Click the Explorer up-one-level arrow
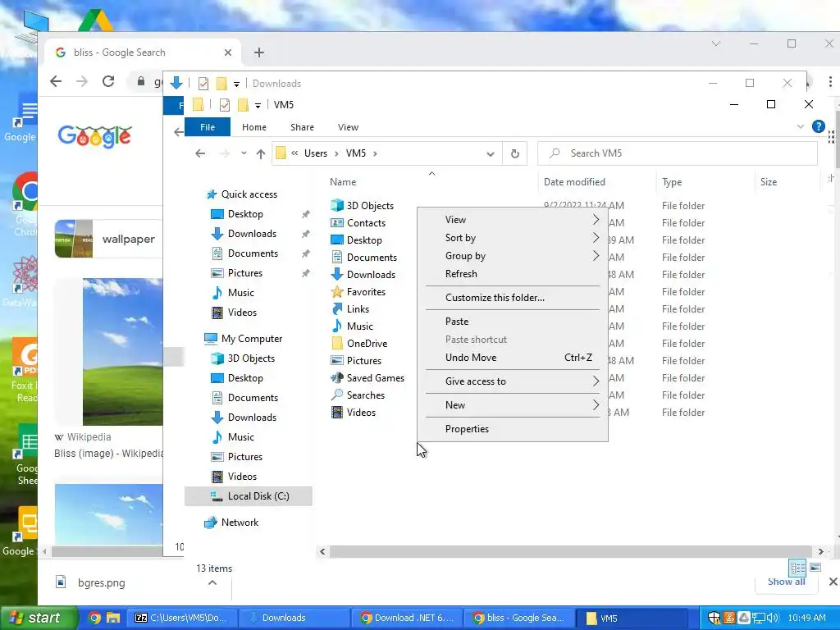The image size is (840, 630). pos(261,153)
